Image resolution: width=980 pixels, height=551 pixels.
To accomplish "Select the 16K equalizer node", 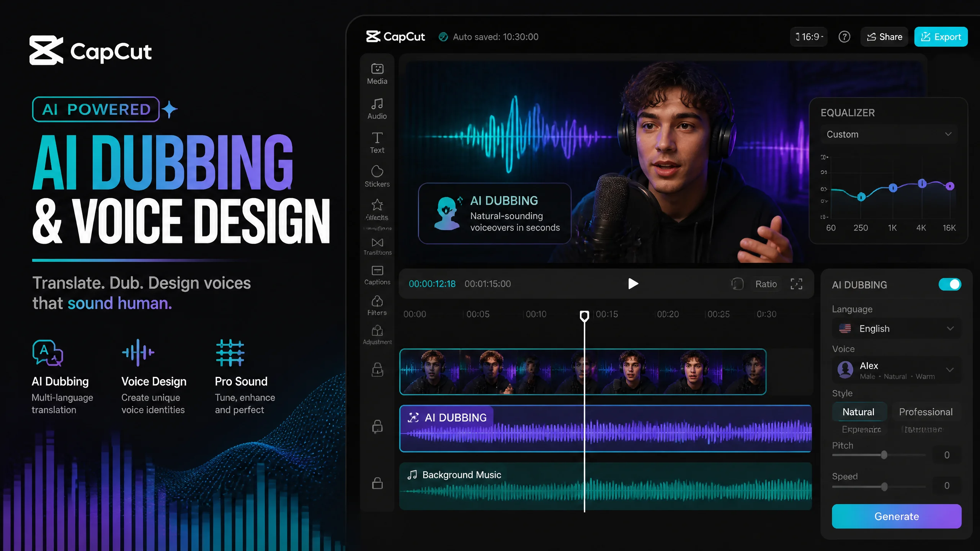I will click(x=950, y=186).
